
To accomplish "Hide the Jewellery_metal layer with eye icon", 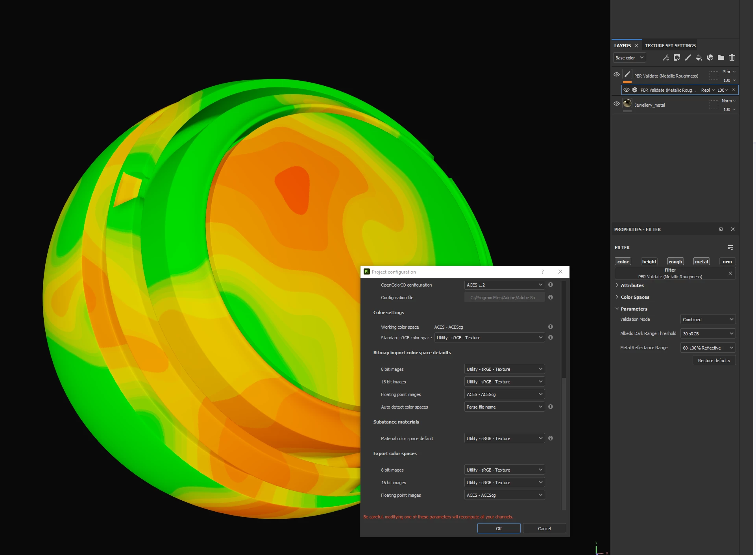I will (x=617, y=104).
